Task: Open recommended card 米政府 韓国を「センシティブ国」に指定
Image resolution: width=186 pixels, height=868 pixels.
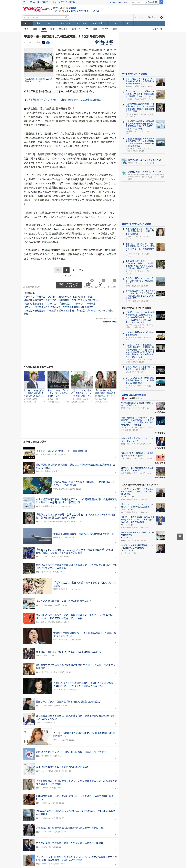Action: [58, 387]
